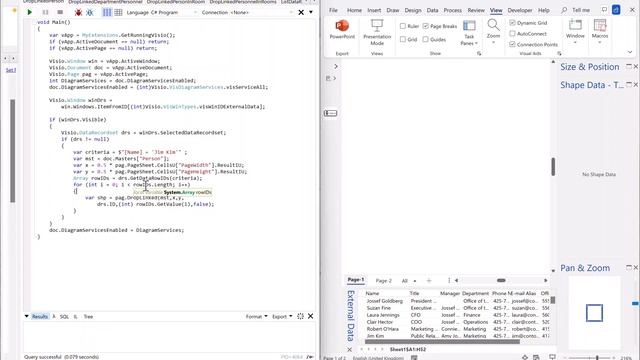Expand the Shapes pane chevron
This screenshot has height=360, width=640.
(336, 66)
